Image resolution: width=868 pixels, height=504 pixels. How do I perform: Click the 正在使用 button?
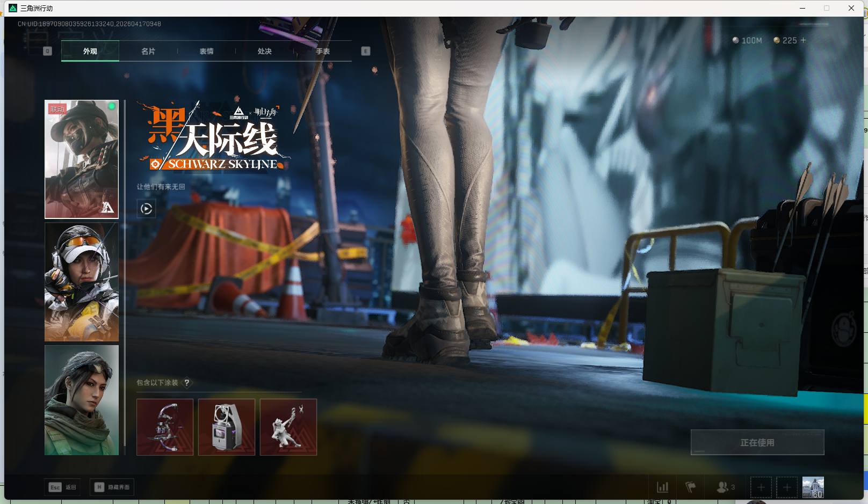coord(757,442)
